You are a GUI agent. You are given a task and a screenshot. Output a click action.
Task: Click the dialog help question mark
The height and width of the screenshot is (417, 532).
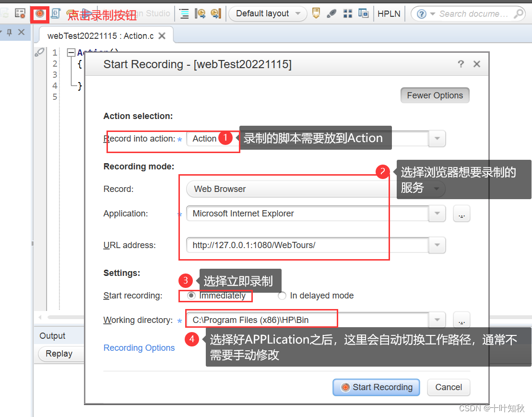[x=461, y=64]
